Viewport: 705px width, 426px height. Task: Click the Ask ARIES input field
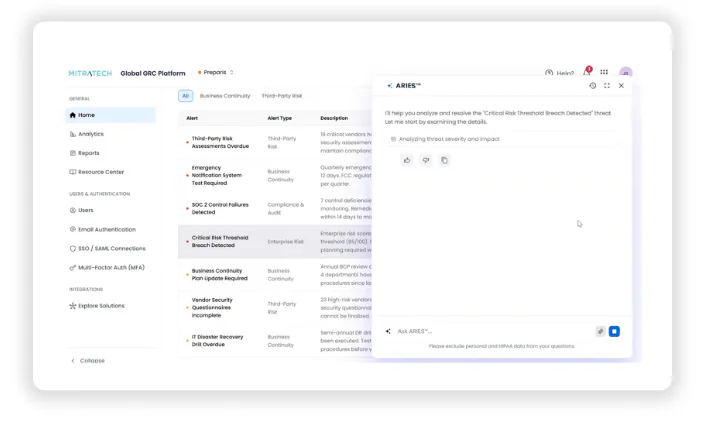(494, 332)
